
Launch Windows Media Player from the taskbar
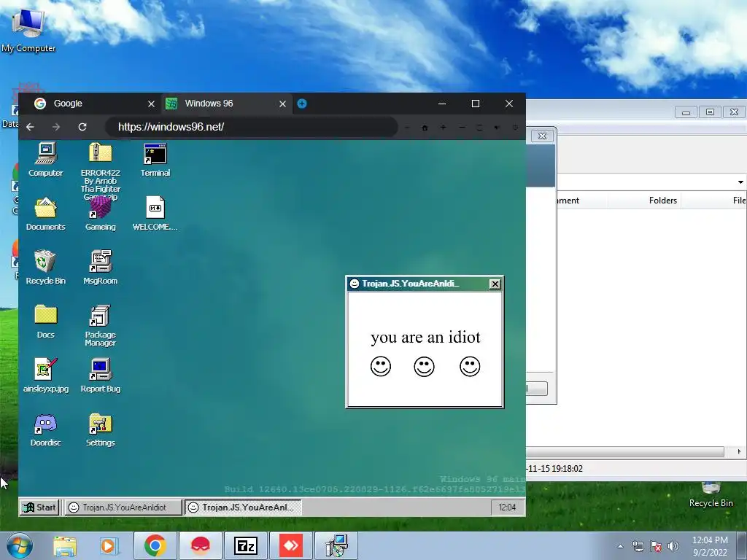click(x=109, y=545)
